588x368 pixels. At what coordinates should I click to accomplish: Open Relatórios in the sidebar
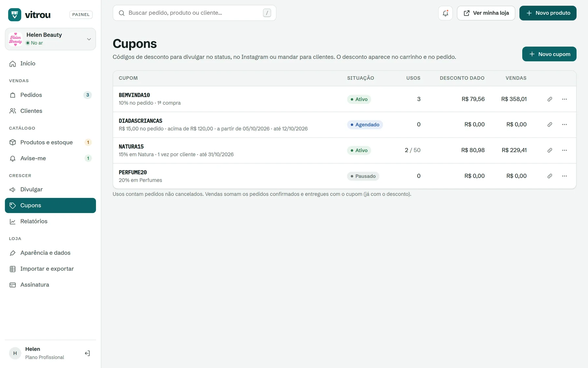tap(50, 221)
